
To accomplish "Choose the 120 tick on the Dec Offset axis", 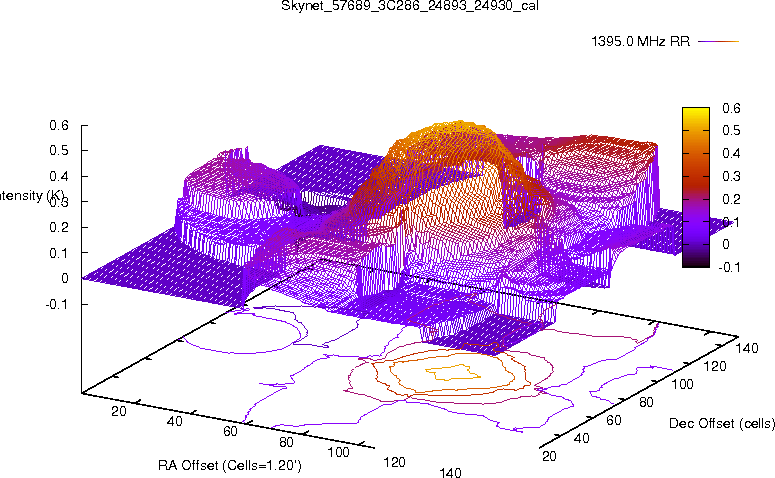I will 715,366.
